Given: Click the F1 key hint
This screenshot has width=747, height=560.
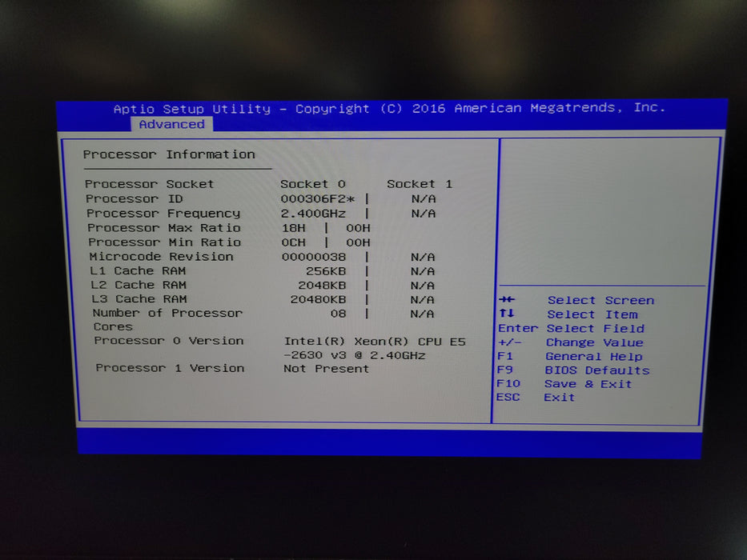Looking at the screenshot, I should click(505, 356).
